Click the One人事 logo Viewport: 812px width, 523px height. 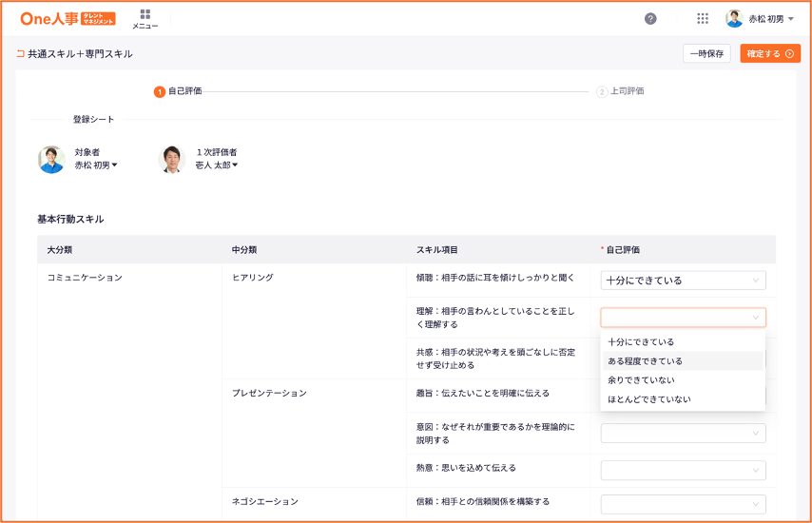[x=68, y=19]
